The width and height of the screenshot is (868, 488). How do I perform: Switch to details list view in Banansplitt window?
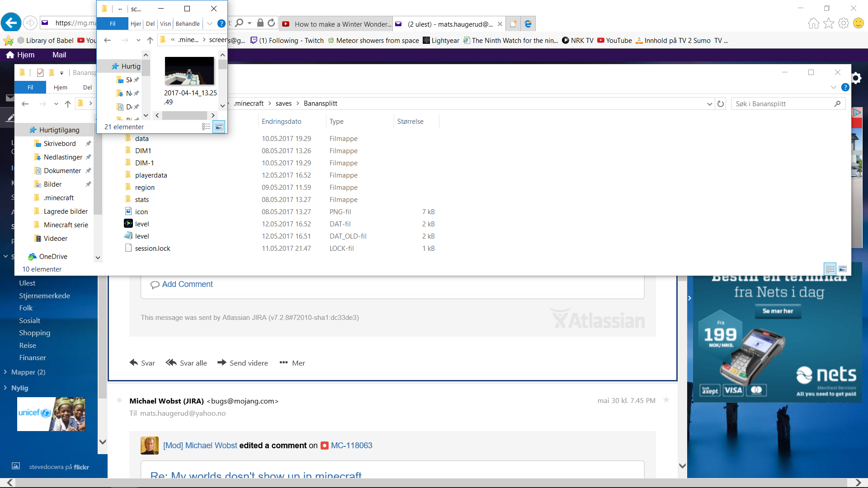point(830,269)
